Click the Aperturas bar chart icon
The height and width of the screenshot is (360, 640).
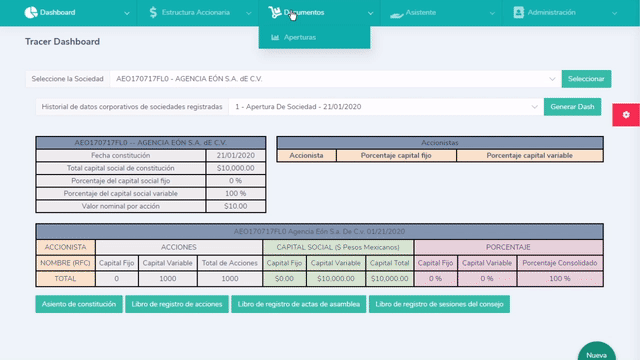275,37
